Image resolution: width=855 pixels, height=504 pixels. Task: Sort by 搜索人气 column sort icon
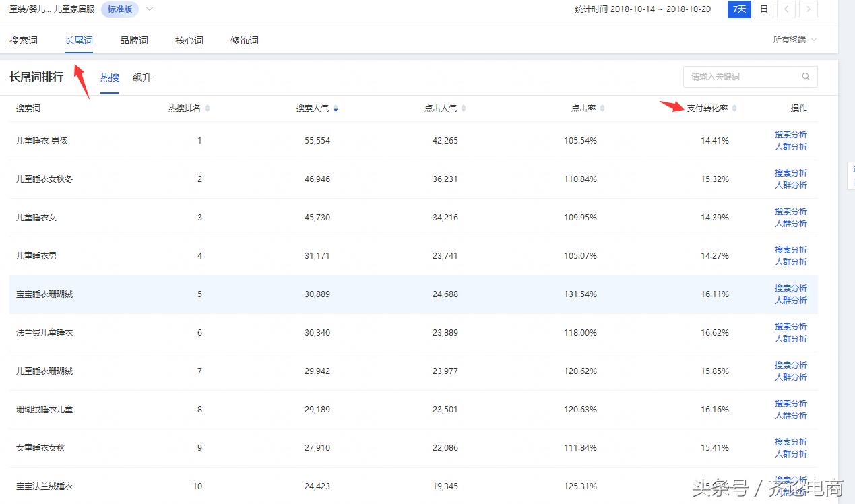[336, 108]
